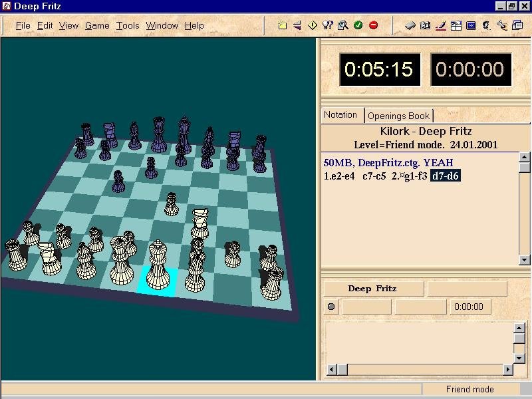Click the take back move arrows icon
Screen dimensions: 532x399
pyautogui.click(x=297, y=25)
